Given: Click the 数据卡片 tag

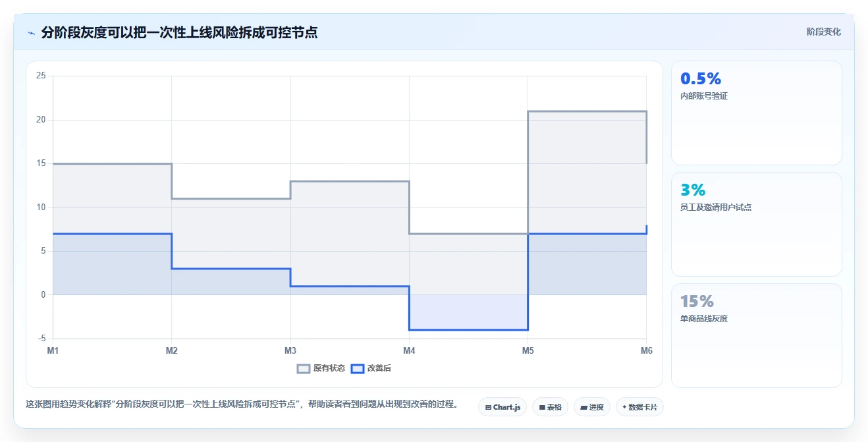Looking at the screenshot, I should coord(639,407).
